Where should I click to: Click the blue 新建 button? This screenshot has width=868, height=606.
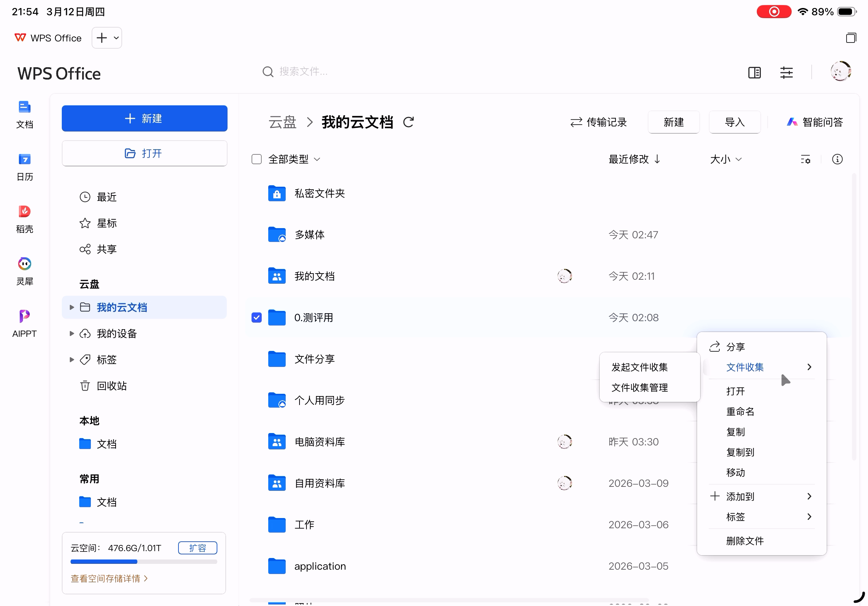144,118
